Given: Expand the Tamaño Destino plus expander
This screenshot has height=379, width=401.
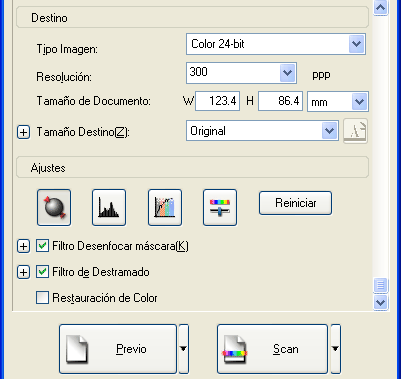Looking at the screenshot, I should (23, 132).
